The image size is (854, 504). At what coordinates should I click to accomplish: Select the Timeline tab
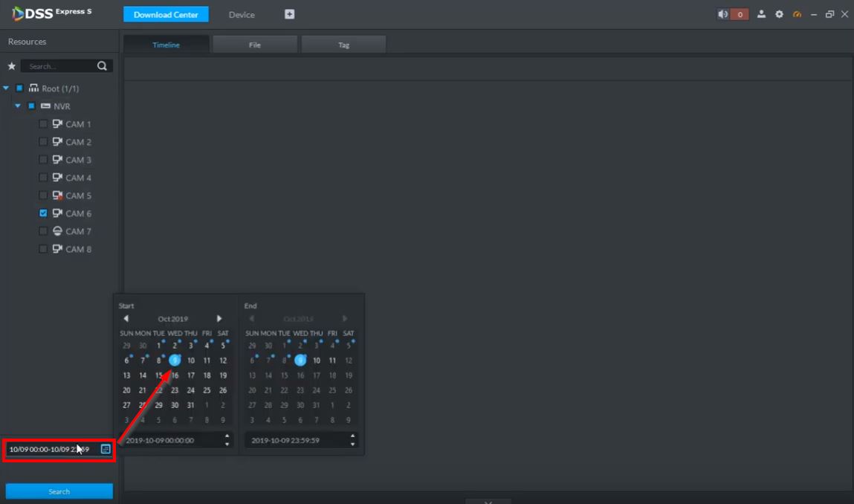pyautogui.click(x=166, y=45)
